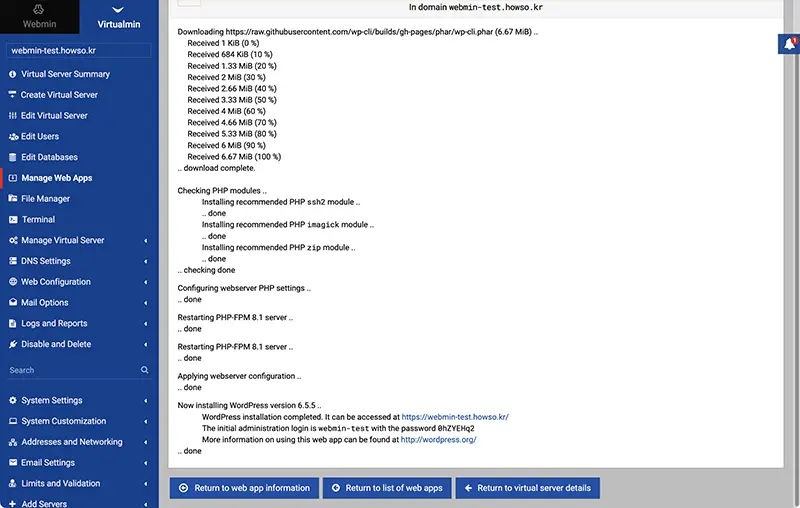This screenshot has height=508, width=800.
Task: Click the Virtual Server Summary info icon
Action: tap(12, 74)
